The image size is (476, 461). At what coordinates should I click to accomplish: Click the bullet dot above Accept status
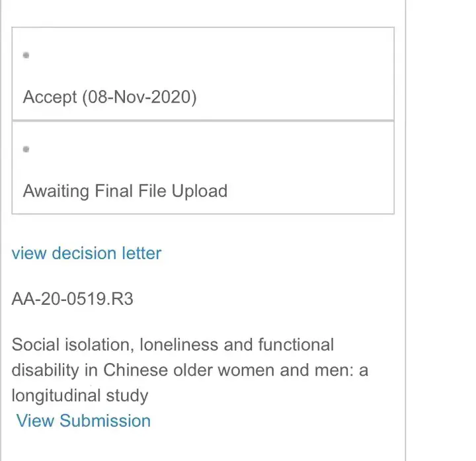[x=26, y=56]
